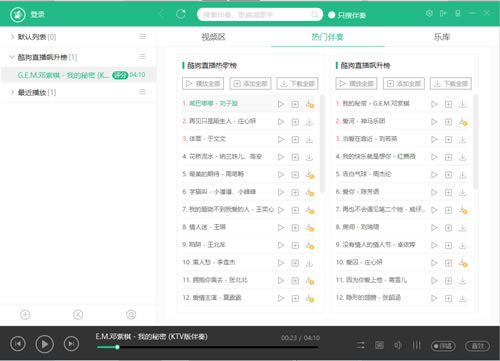Play song number 2 in left chart
500x361 pixels.
pyautogui.click(x=281, y=122)
